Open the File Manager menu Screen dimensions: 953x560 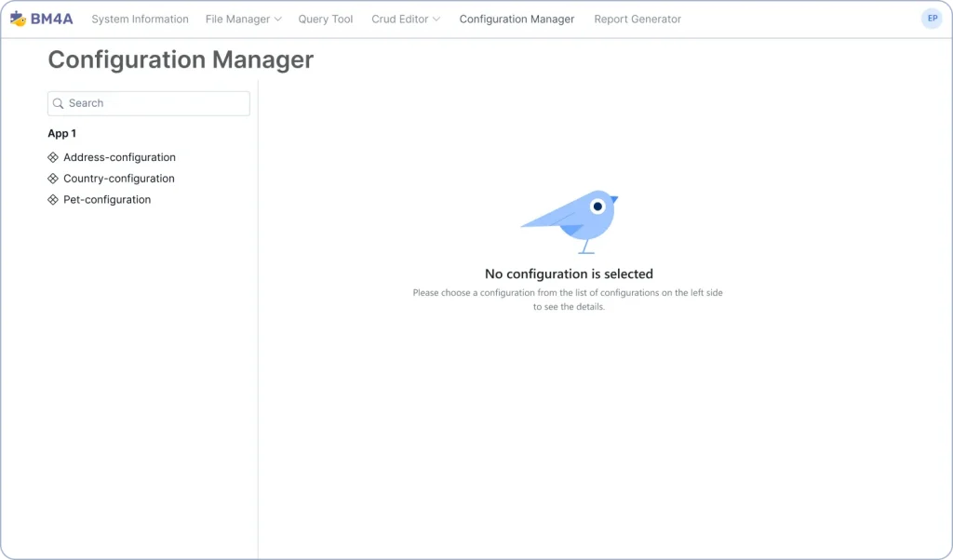tap(243, 20)
